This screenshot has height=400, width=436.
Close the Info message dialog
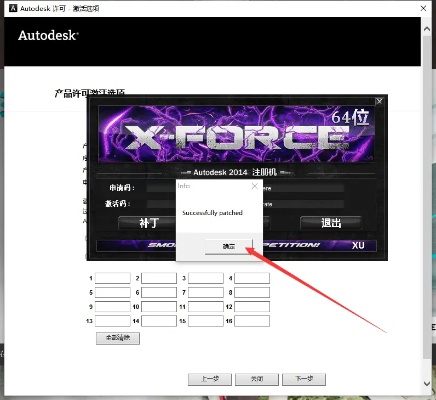(x=255, y=186)
